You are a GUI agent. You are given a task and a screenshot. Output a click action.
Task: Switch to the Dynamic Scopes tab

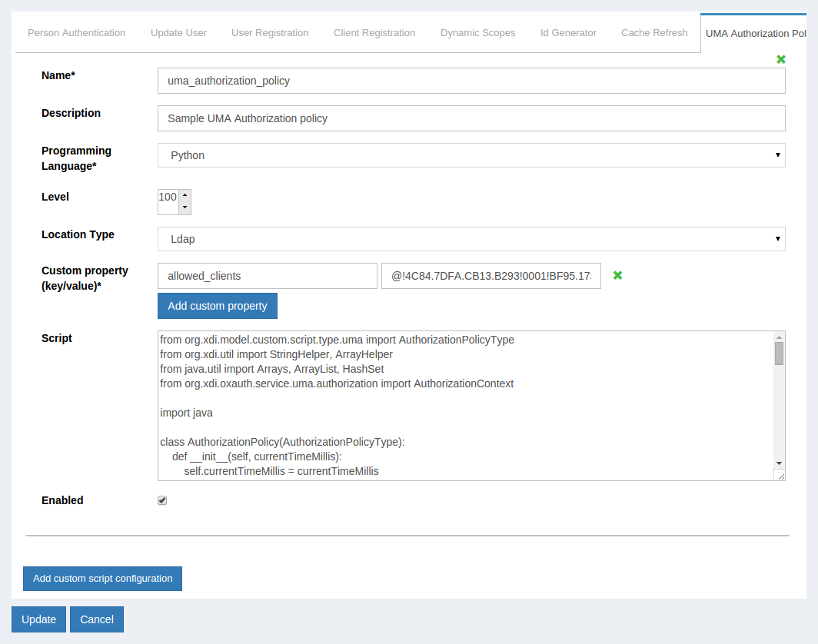(x=477, y=32)
